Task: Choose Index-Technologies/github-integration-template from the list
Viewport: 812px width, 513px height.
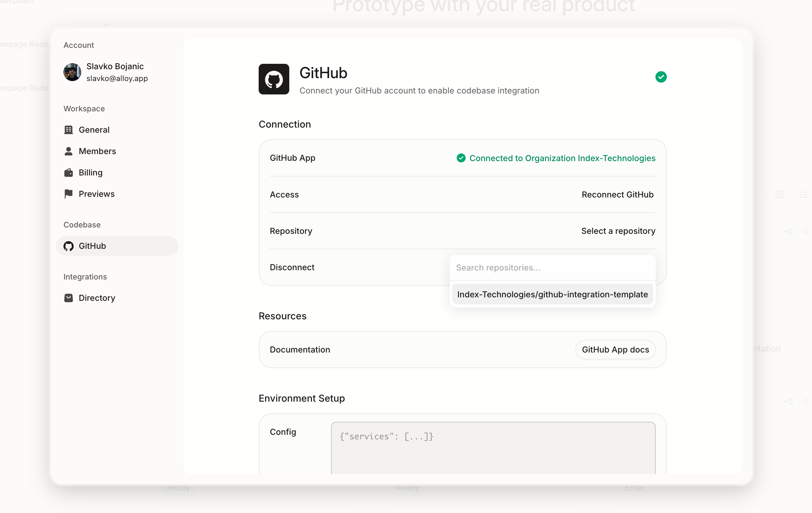Action: pyautogui.click(x=552, y=294)
